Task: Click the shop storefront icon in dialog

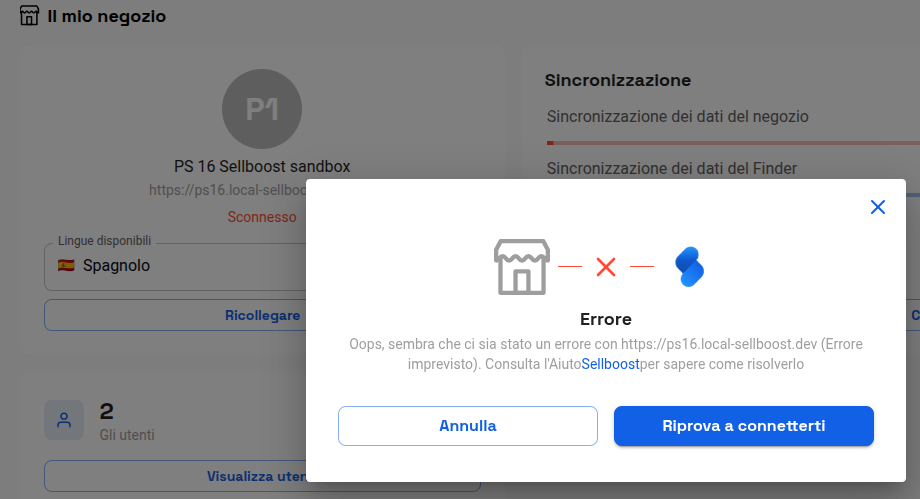Action: coord(522,267)
